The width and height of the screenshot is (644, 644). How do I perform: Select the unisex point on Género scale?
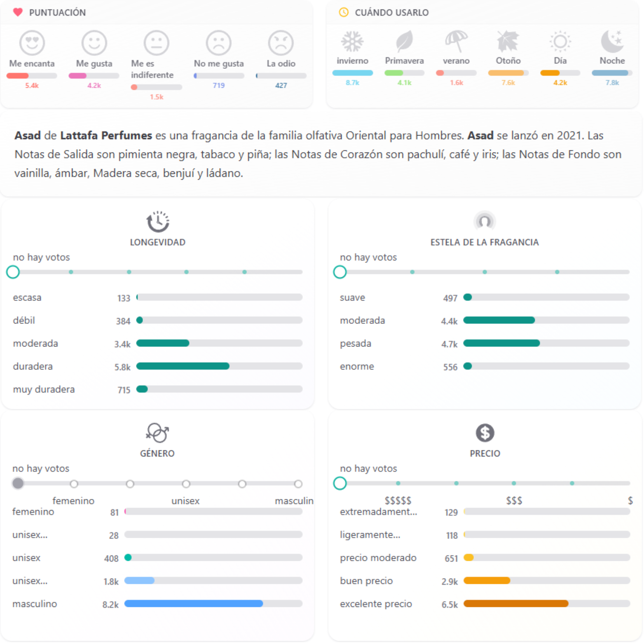[186, 484]
